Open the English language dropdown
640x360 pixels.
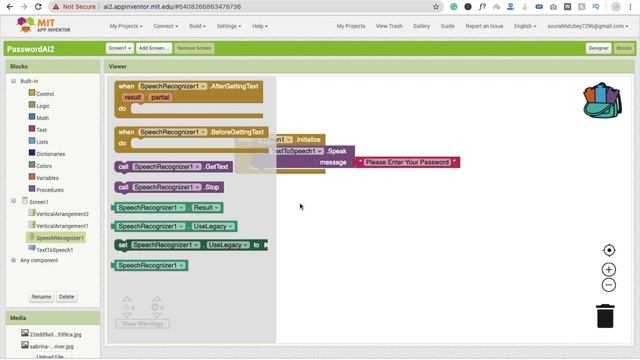coord(524,26)
